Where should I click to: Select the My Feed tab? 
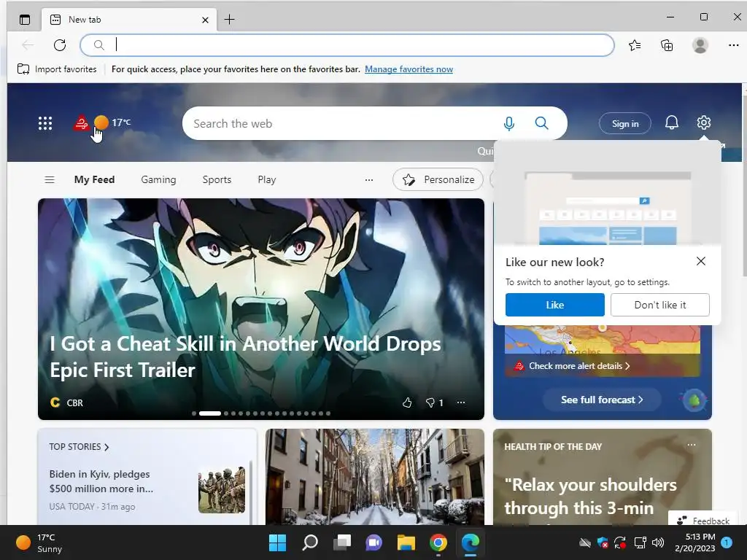point(94,179)
